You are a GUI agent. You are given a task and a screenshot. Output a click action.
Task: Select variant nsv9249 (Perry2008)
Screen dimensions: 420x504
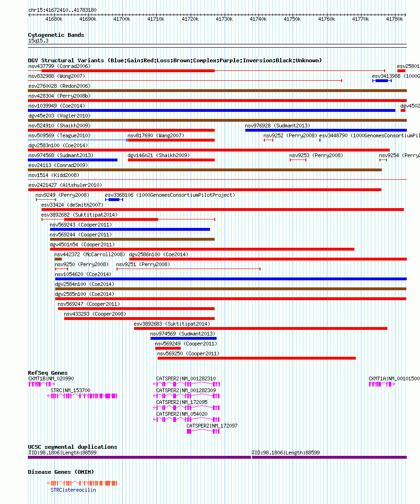[62, 195]
